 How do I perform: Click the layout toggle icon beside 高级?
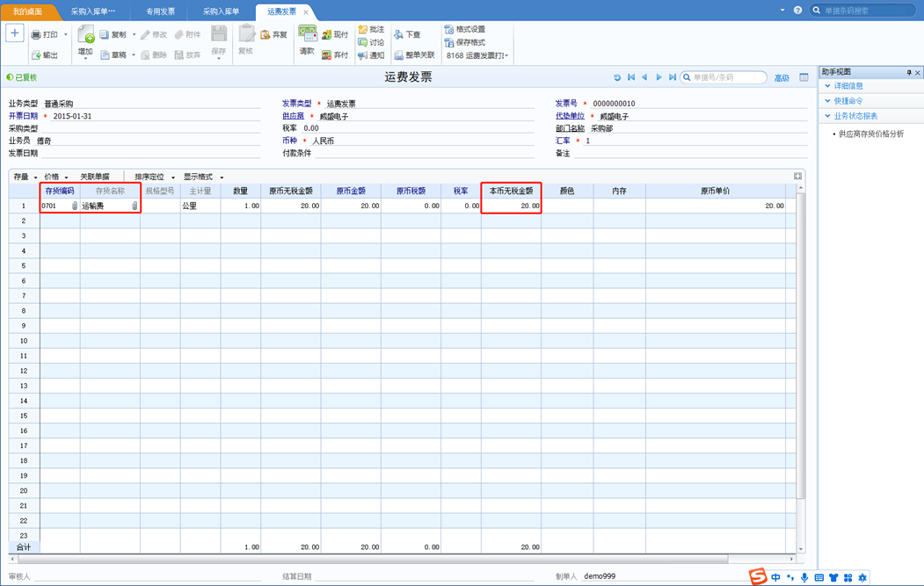tap(804, 77)
